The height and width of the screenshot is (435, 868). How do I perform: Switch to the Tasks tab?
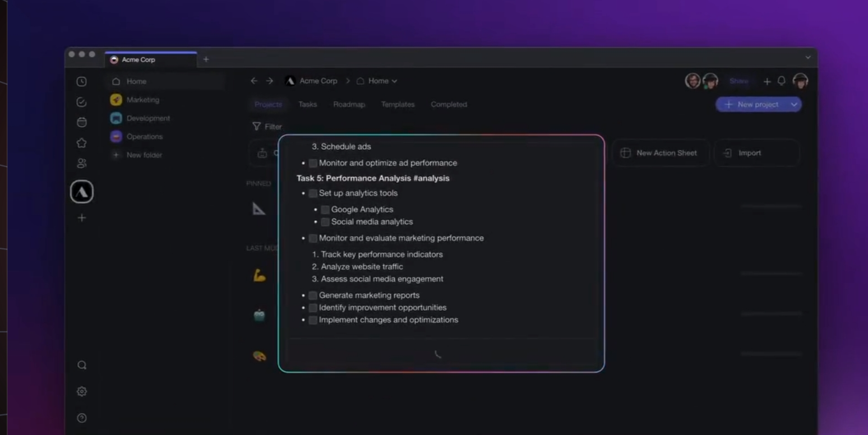307,104
